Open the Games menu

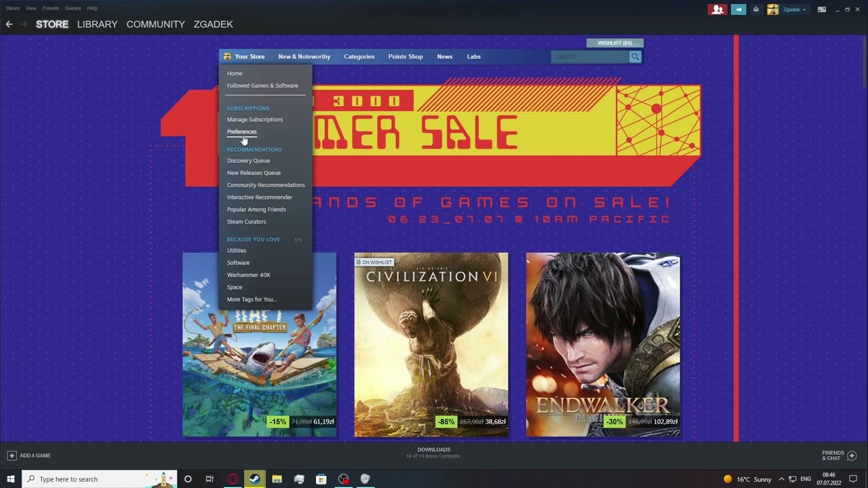click(x=73, y=8)
